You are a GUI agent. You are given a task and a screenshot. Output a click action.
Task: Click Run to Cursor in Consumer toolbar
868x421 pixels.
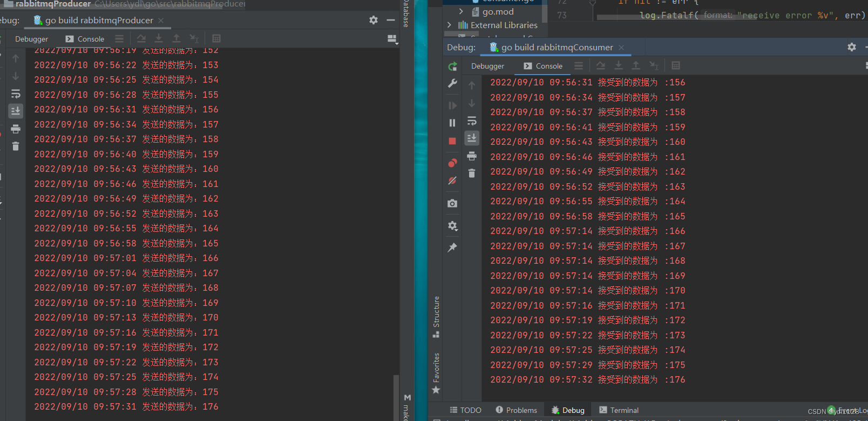pyautogui.click(x=654, y=65)
